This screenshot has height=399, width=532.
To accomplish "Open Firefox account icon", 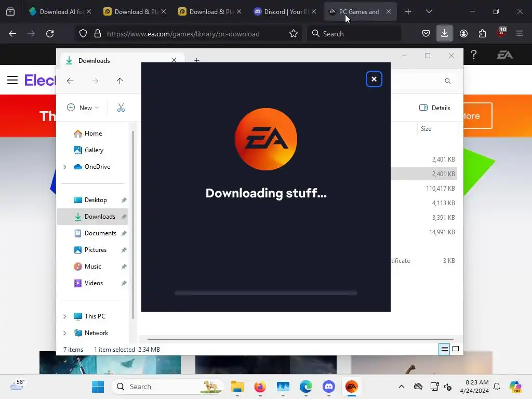I will pyautogui.click(x=463, y=34).
